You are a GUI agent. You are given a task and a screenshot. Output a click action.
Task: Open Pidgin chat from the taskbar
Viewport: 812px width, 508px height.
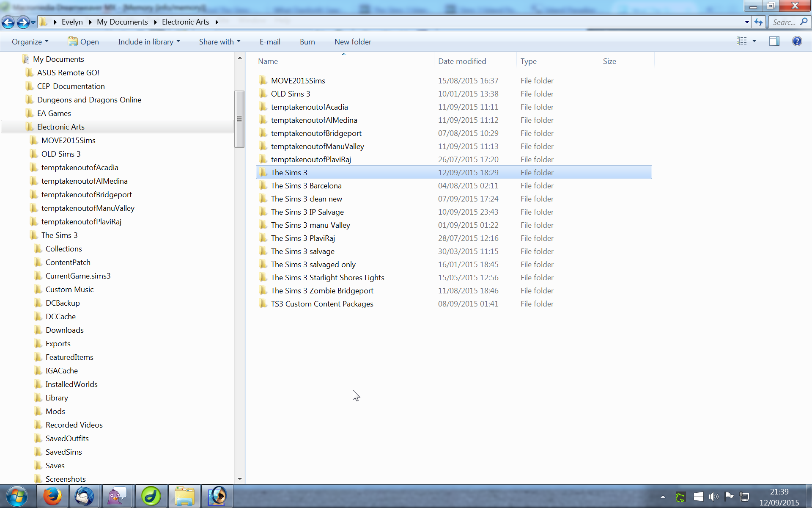click(x=117, y=496)
